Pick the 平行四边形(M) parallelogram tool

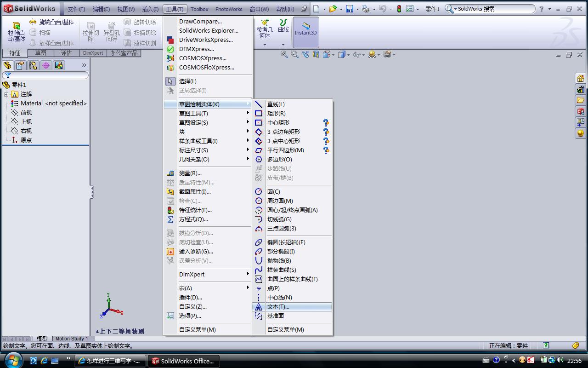coord(292,150)
